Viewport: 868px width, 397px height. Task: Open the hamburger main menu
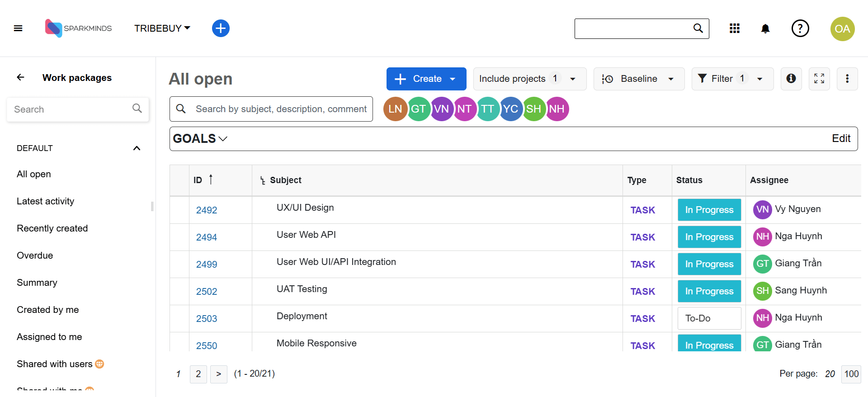tap(18, 28)
